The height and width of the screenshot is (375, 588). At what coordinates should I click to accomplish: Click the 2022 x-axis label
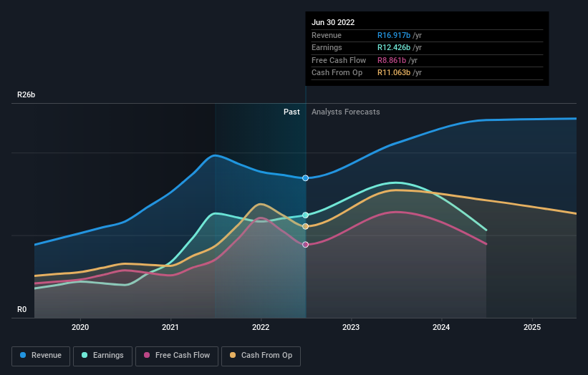tap(261, 328)
